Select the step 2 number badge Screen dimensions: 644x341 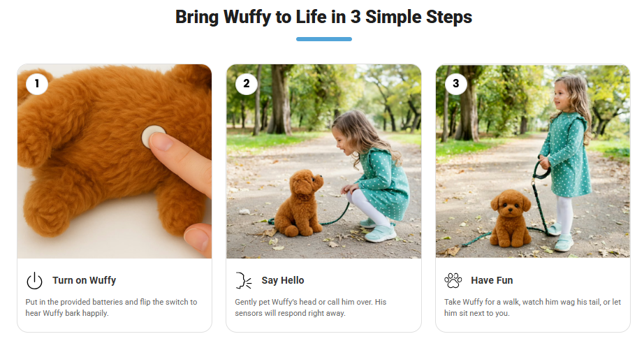tap(246, 85)
